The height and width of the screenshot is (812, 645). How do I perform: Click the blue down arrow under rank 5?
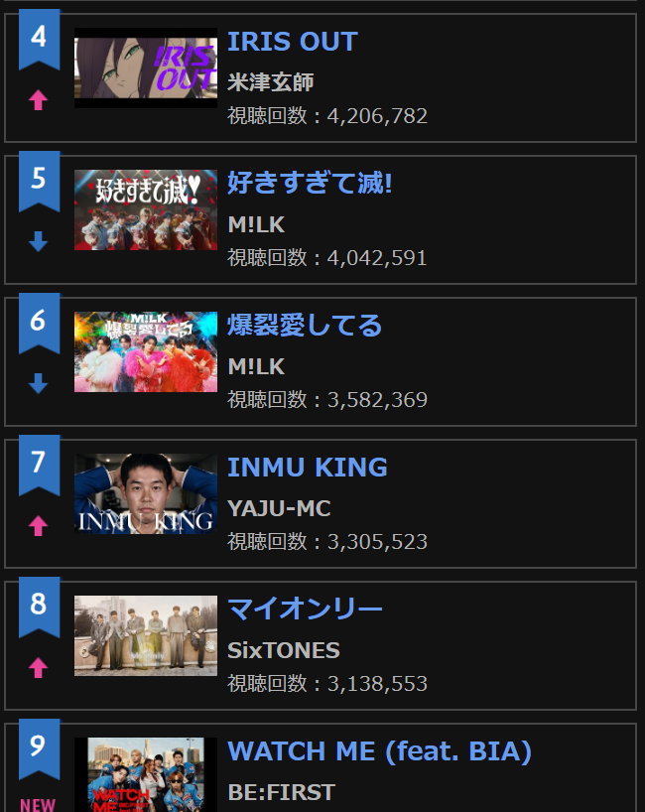pos(39,242)
